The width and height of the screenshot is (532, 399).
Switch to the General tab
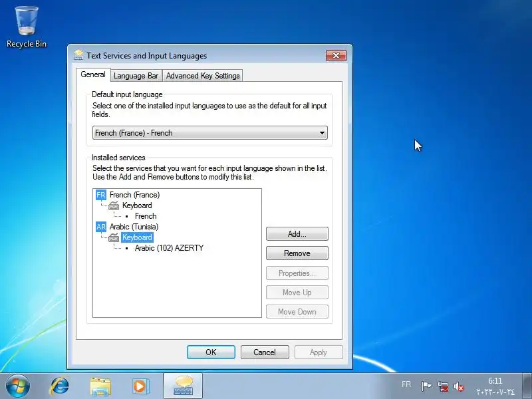(x=93, y=74)
